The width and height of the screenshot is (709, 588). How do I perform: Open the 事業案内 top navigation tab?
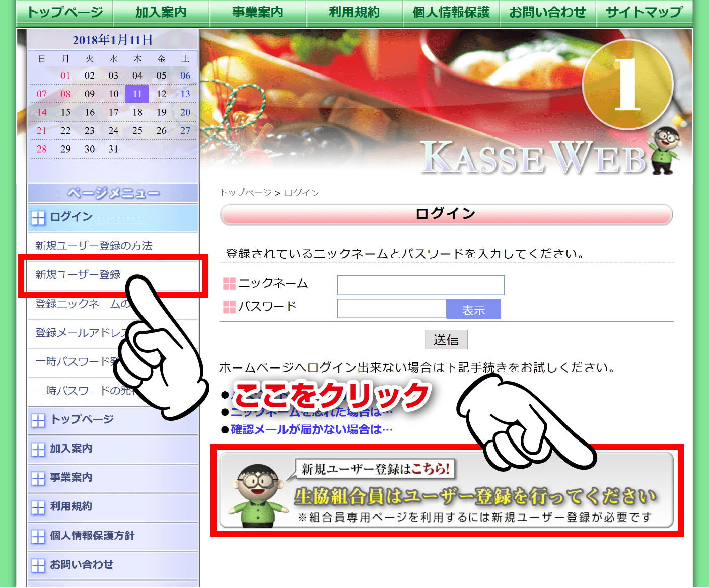pos(258,12)
